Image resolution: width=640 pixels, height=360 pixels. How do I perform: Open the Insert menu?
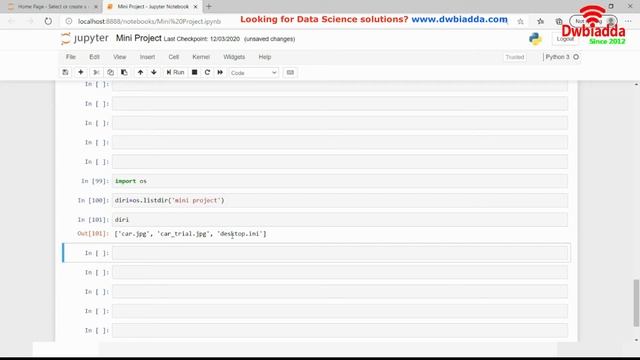pos(147,57)
